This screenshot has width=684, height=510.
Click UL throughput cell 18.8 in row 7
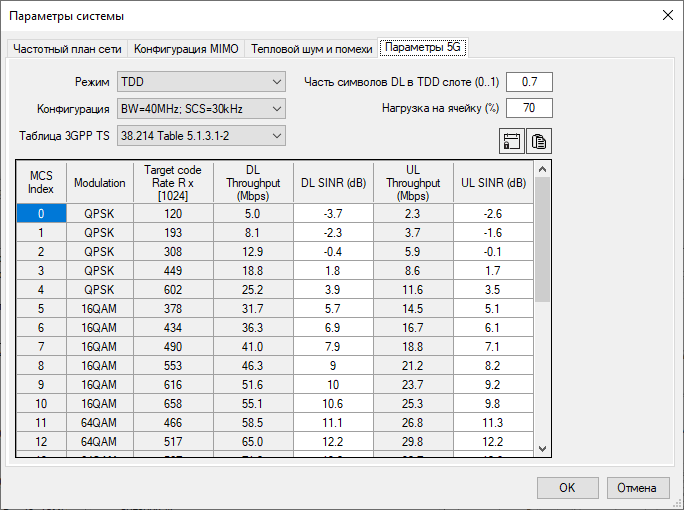[413, 346]
